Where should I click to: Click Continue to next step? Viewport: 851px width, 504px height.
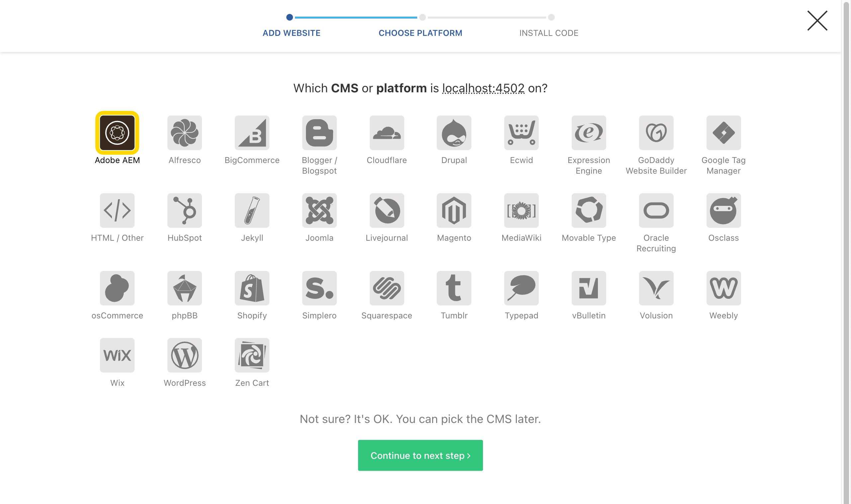pos(420,455)
